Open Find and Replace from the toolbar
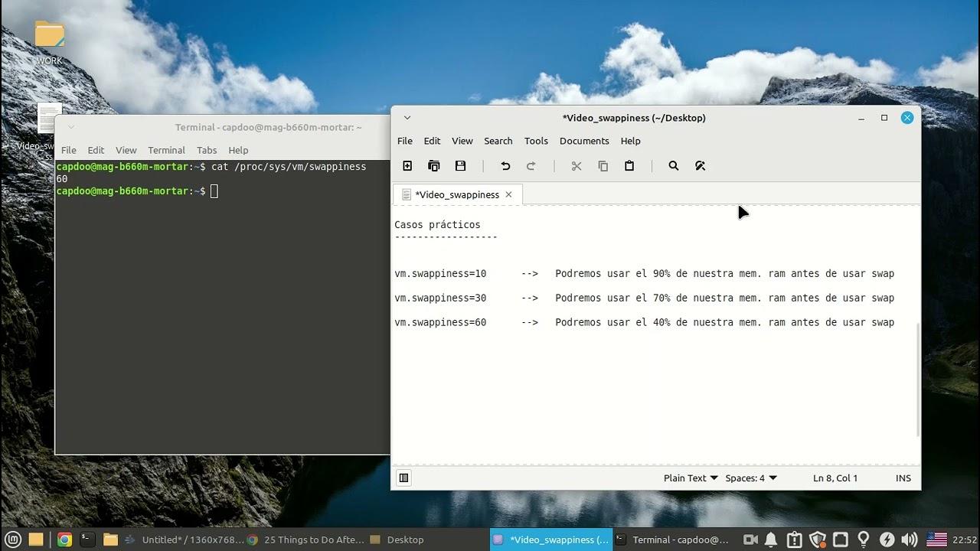This screenshot has width=980, height=551. pos(700,166)
